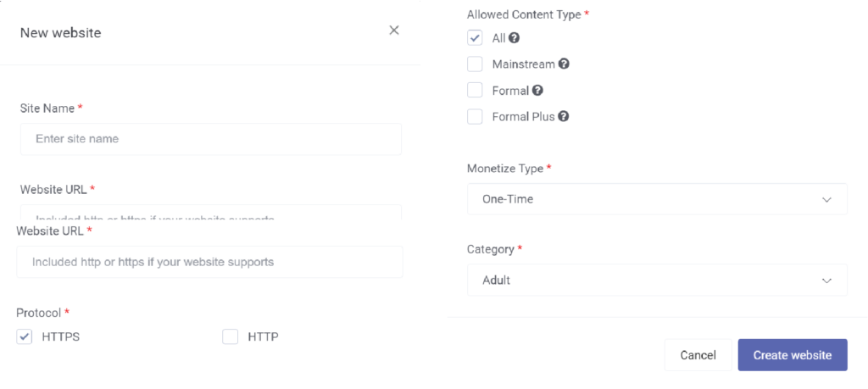Click the help icon beside Formal Plus
This screenshot has height=389, width=868.
(564, 116)
